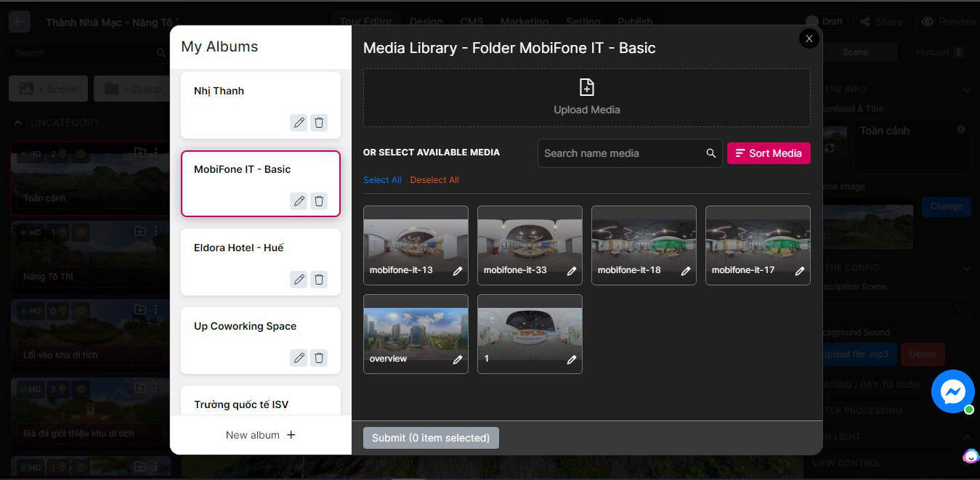The width and height of the screenshot is (980, 480).
Task: Open the Up Coworking Space album
Action: 245,327
